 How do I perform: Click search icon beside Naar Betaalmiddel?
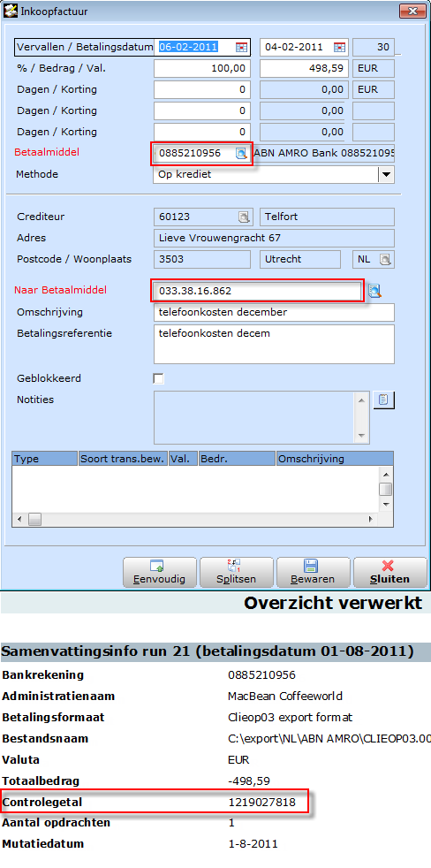pos(375,291)
